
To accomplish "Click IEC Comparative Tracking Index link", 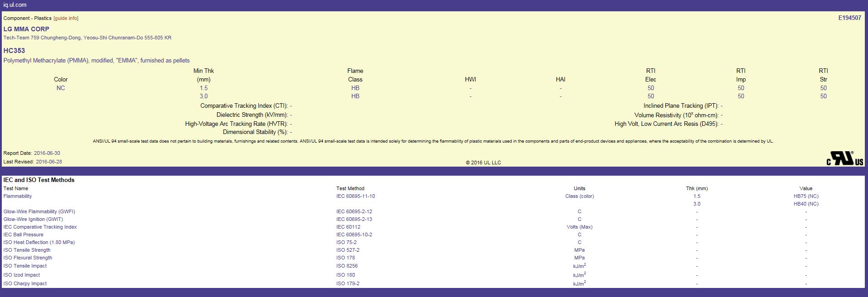I will pyautogui.click(x=40, y=227).
